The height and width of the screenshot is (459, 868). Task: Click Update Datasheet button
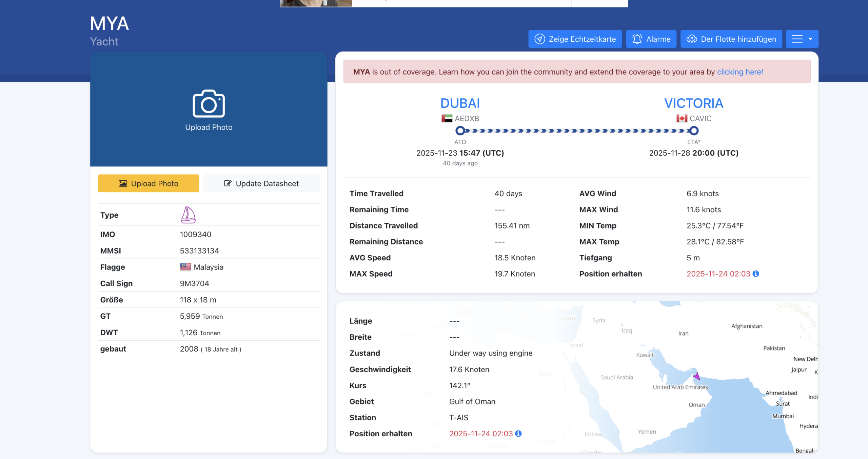pyautogui.click(x=261, y=183)
